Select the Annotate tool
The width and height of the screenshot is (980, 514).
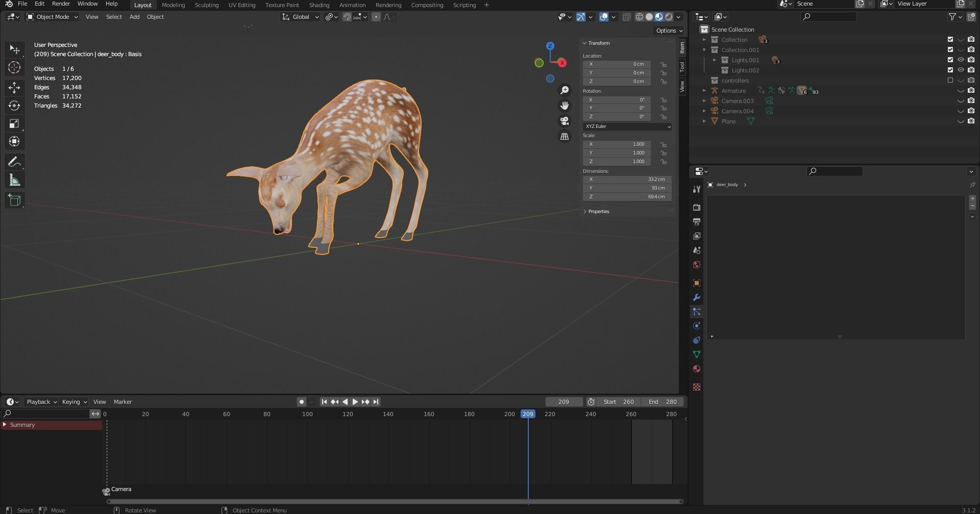click(x=14, y=162)
